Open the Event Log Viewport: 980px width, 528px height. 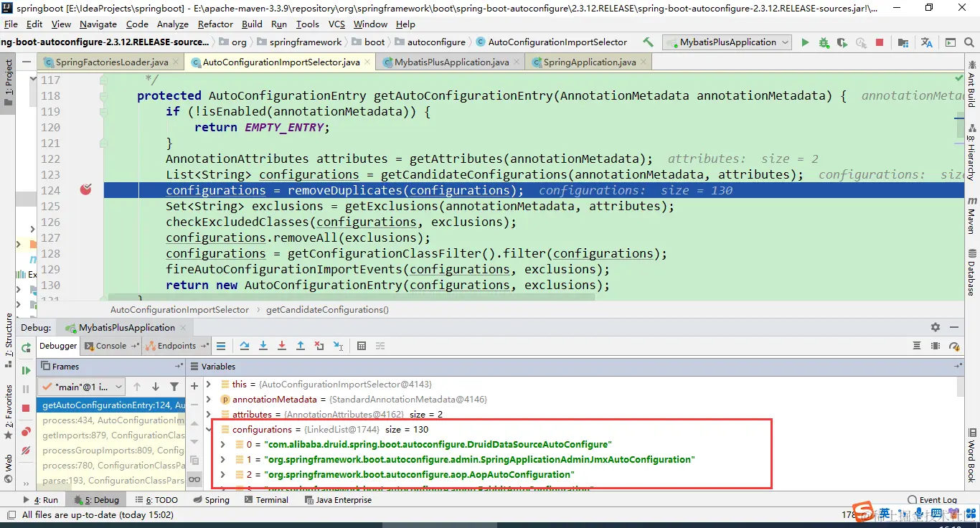(x=932, y=500)
